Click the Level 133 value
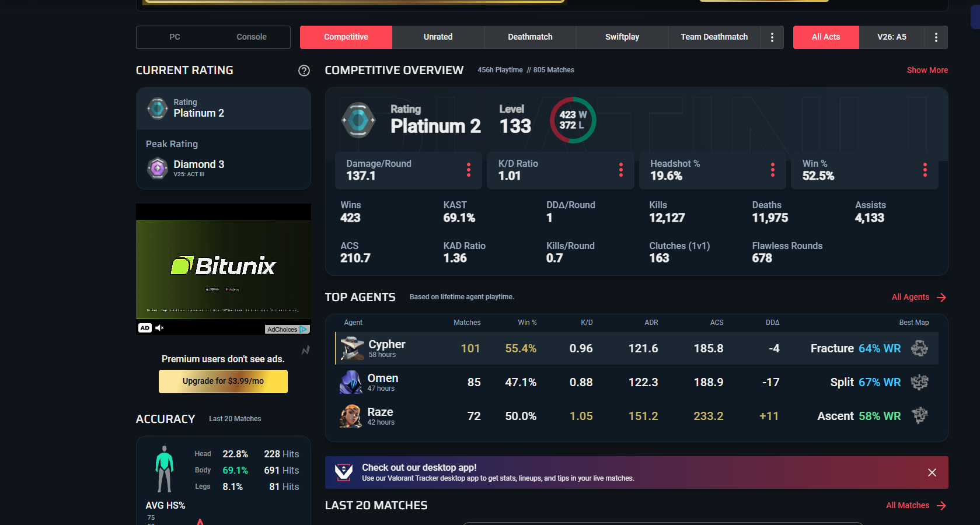The image size is (980, 525). (515, 126)
